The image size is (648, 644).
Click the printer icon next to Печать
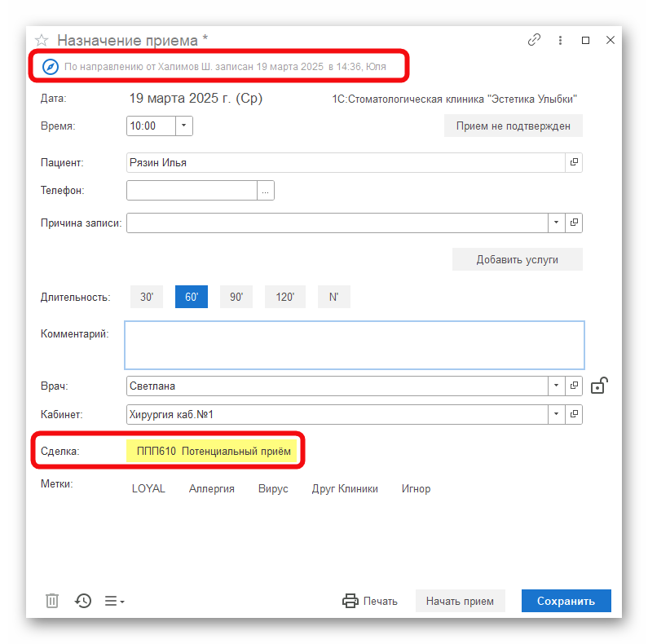tap(350, 601)
